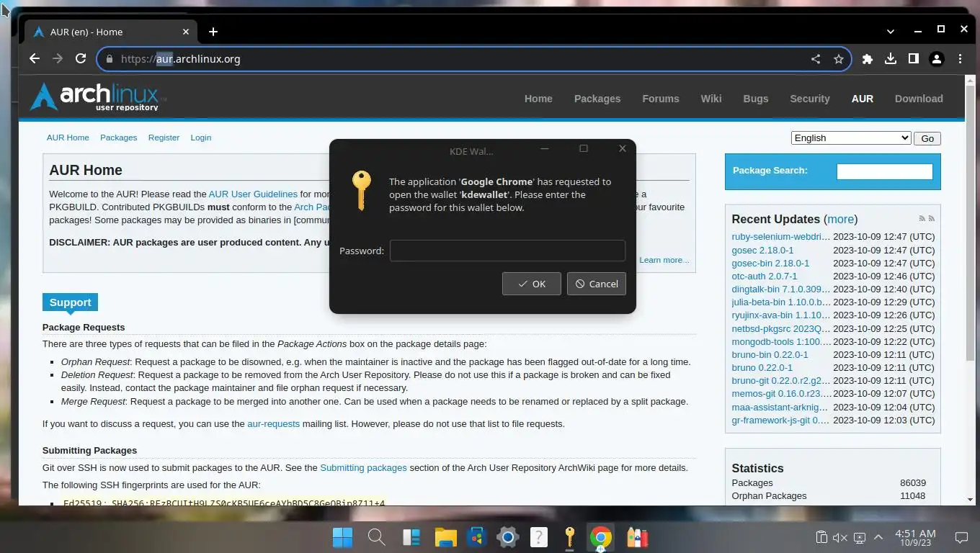This screenshot has width=980, height=553.
Task: Open otc-auth 2.0.7-1 package link
Action: coord(765,276)
